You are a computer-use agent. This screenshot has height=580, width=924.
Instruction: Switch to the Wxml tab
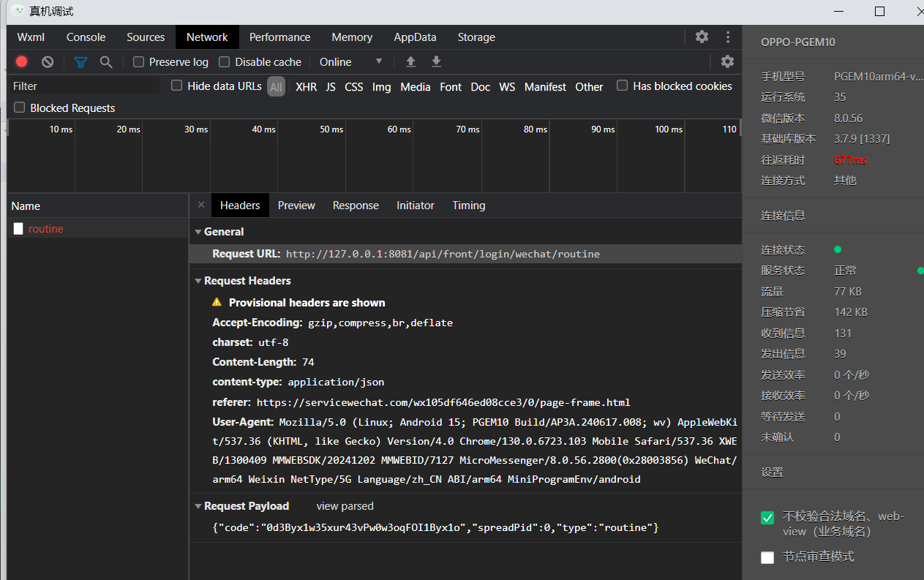point(31,37)
